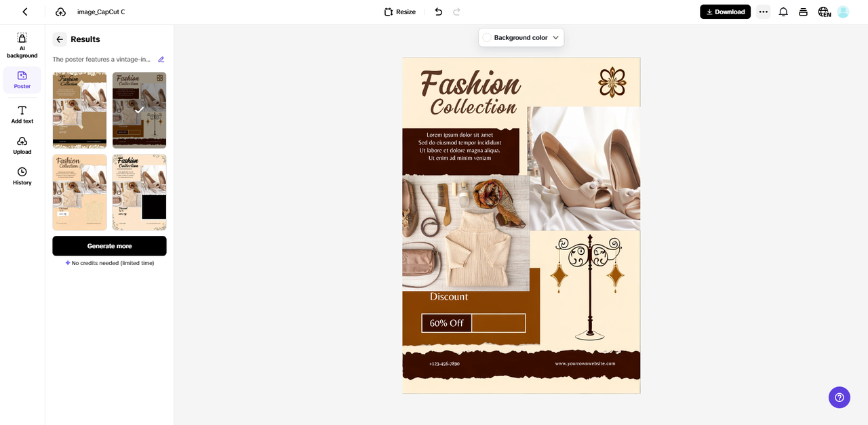Select the AI background tool

(x=22, y=44)
